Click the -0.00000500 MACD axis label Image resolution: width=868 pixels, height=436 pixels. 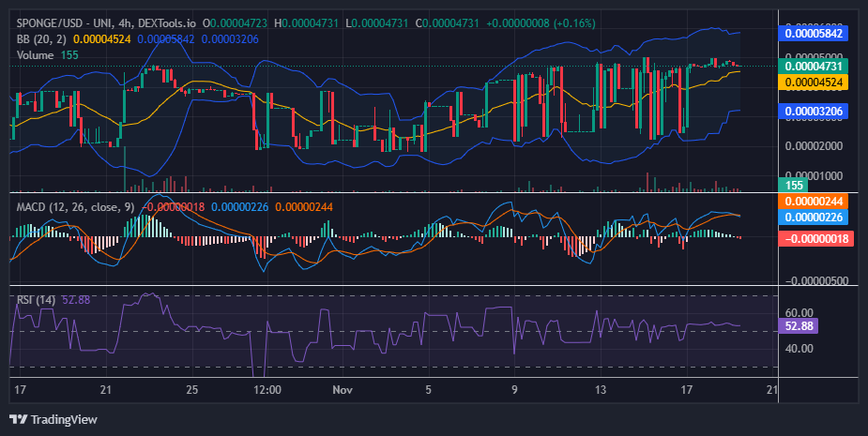[x=816, y=281]
